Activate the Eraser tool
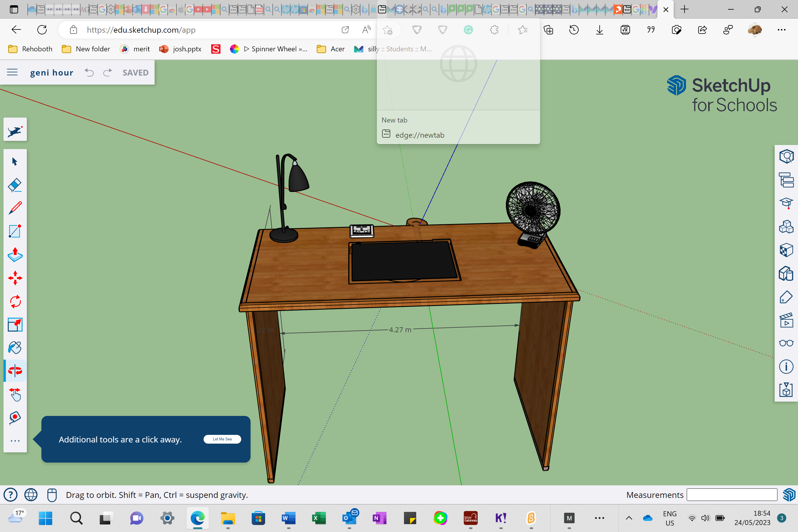Viewport: 798px width, 532px height. point(15,185)
